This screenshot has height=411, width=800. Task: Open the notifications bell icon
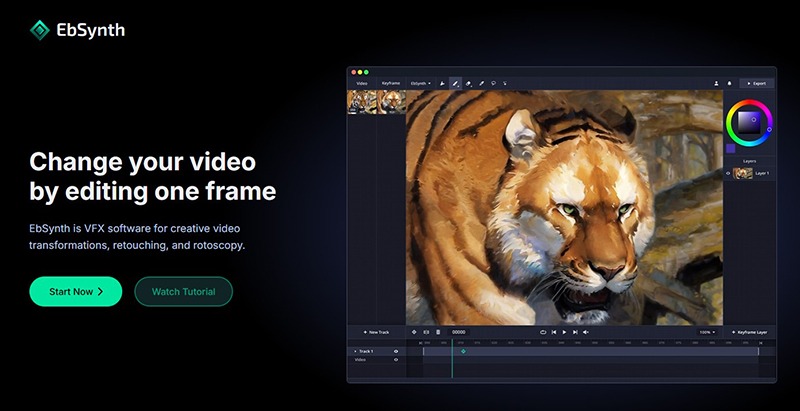729,83
